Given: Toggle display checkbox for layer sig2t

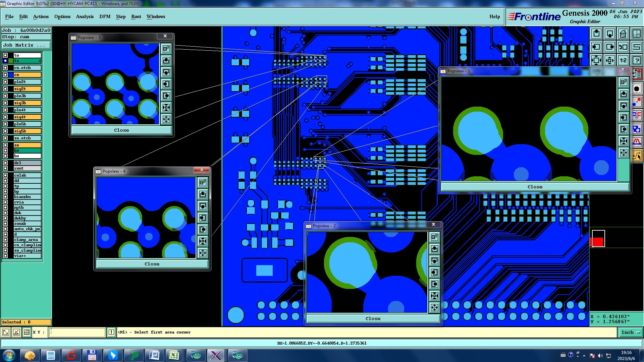Looking at the screenshot, I should [5, 89].
